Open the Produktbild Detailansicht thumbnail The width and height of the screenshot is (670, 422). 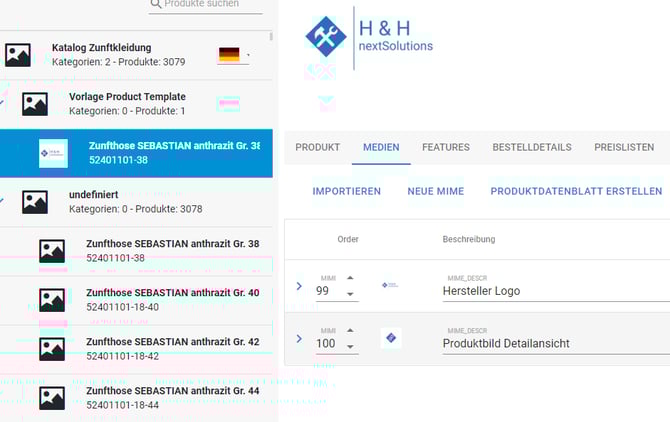(391, 338)
